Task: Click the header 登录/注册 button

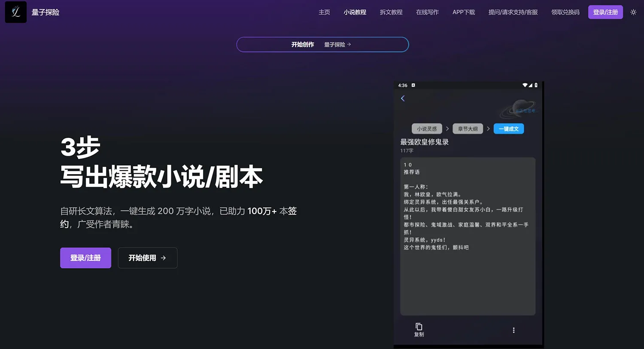Action: (605, 12)
